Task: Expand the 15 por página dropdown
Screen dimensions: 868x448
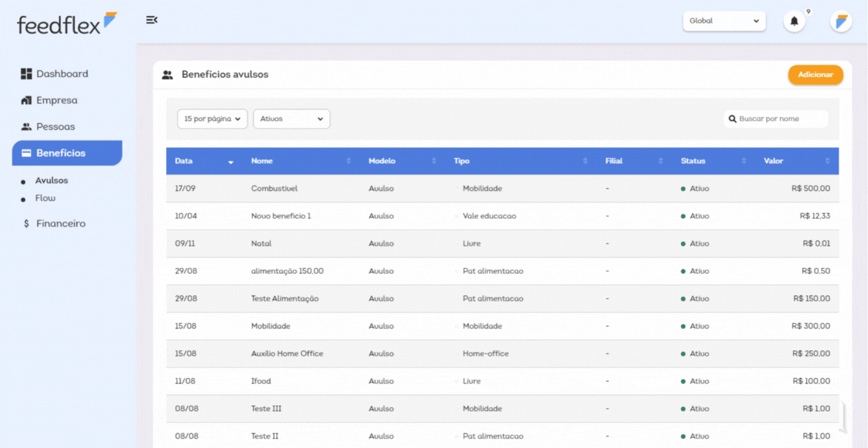Action: coord(212,118)
